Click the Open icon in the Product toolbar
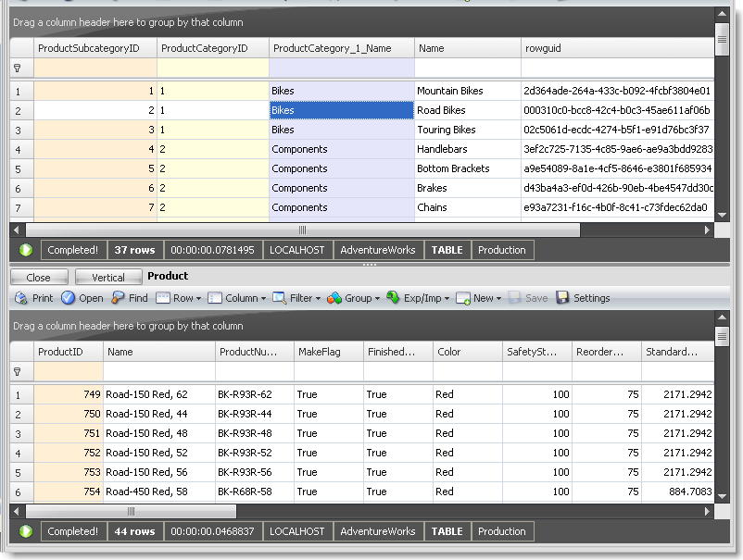This screenshot has width=743, height=560. tap(69, 298)
